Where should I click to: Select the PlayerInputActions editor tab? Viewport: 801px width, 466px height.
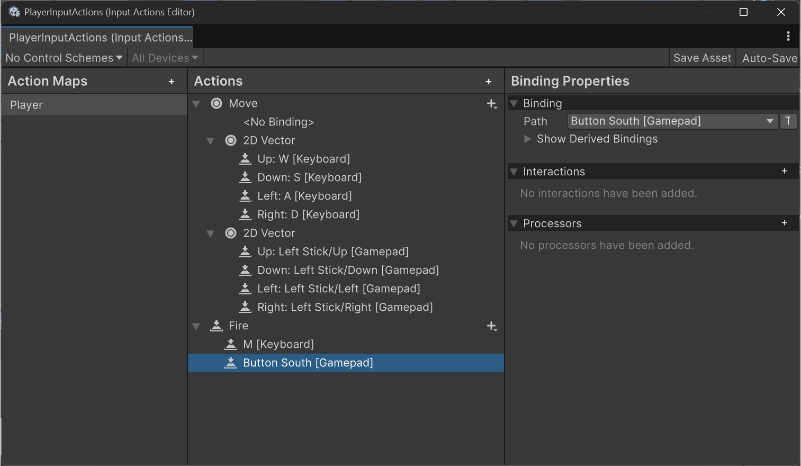pyautogui.click(x=100, y=37)
